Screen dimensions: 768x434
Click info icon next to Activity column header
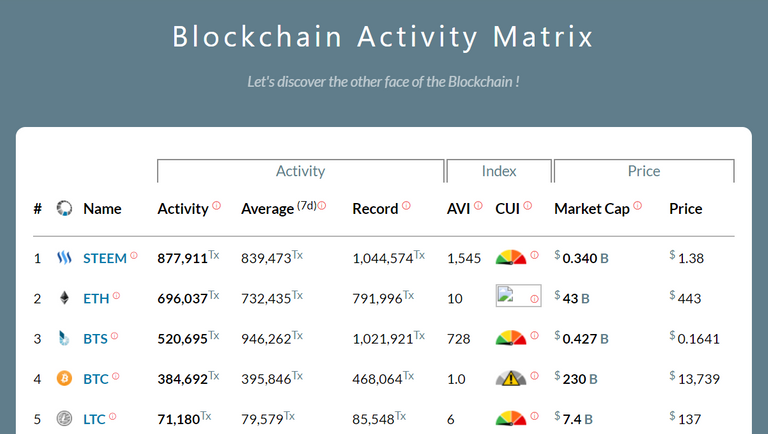216,205
